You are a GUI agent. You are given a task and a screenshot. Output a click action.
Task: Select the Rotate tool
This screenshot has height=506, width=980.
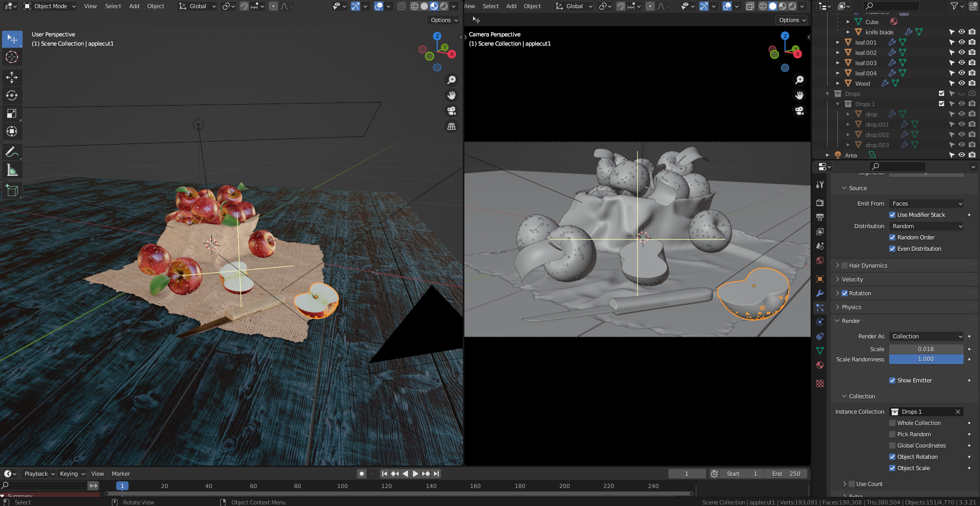(12, 95)
